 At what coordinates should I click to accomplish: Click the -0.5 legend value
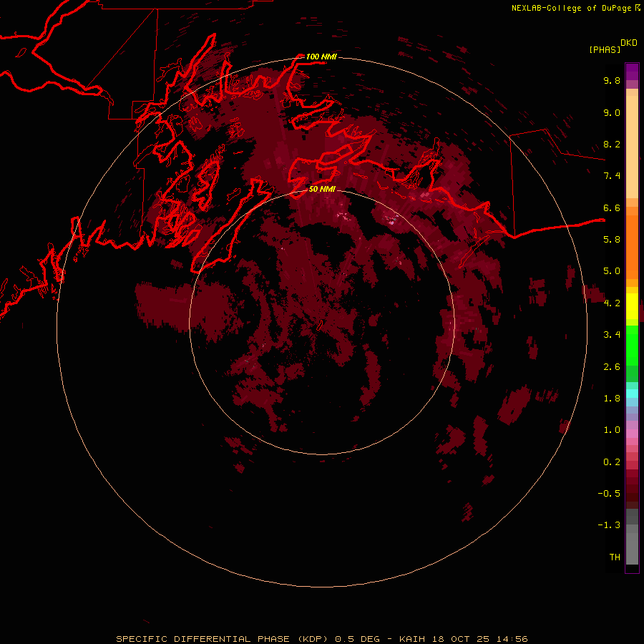[609, 494]
